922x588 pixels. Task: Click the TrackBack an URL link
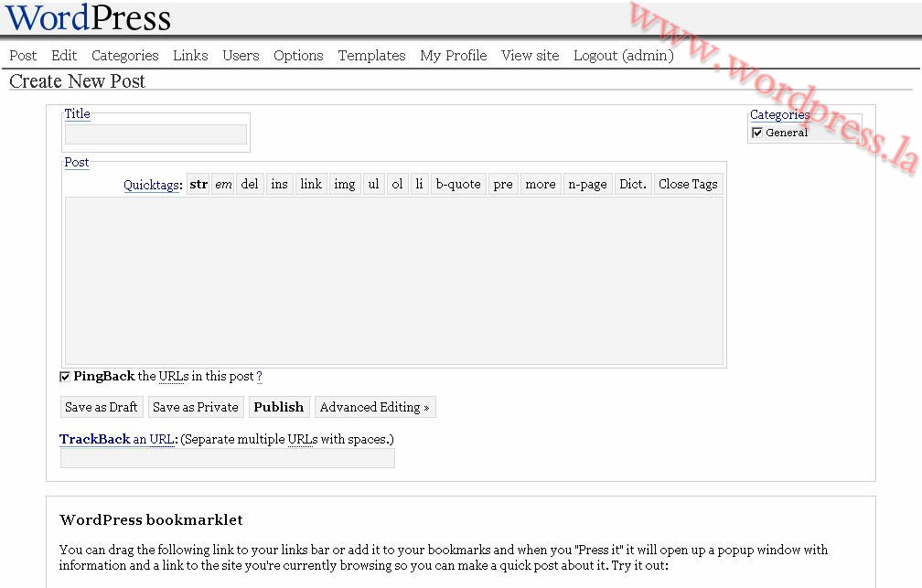pos(117,439)
